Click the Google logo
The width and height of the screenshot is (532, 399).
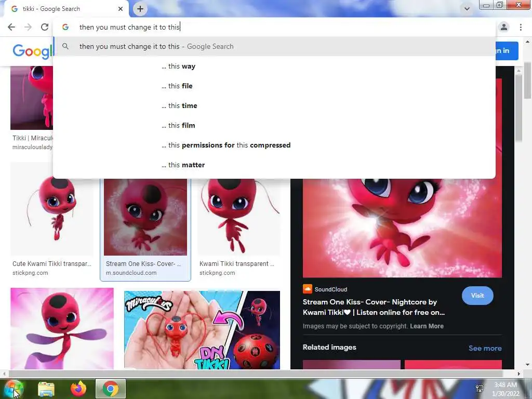click(33, 51)
